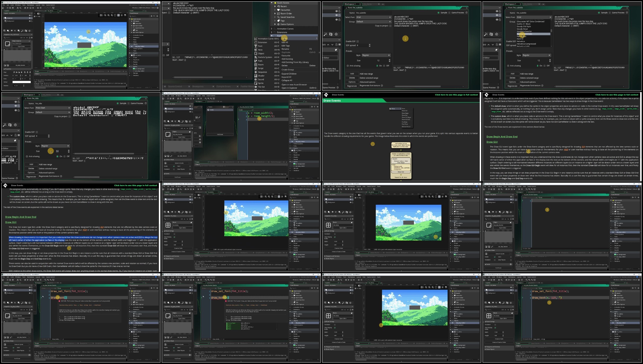Select the Sample radio in fnt_title editor
The height and width of the screenshot is (364, 643).
[118, 103]
